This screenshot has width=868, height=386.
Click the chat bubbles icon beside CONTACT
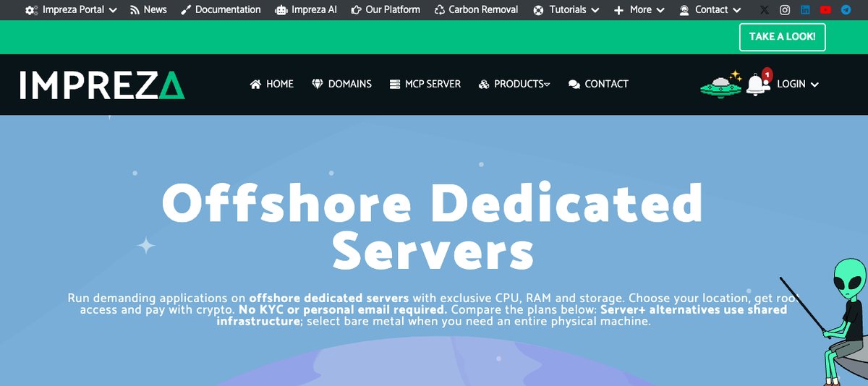[574, 84]
